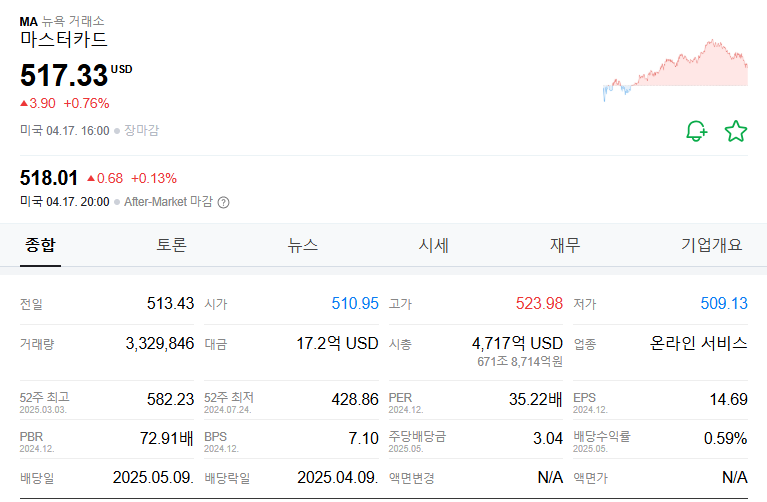Click the dividend date 2025.05.09.

(154, 478)
